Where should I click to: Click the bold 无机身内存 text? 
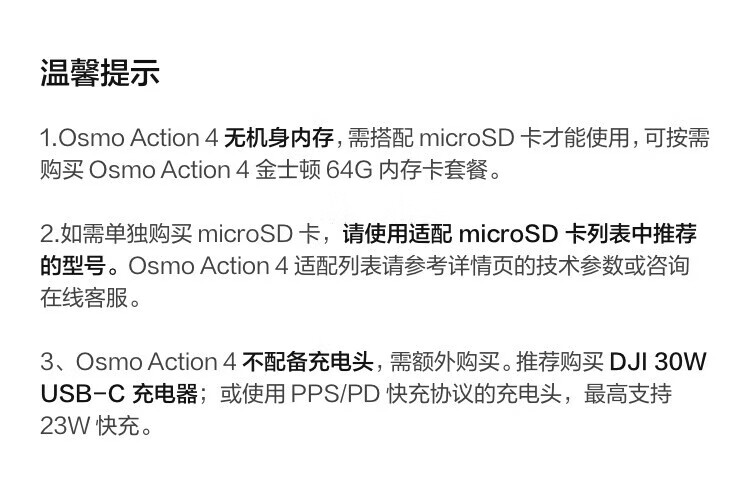click(x=285, y=138)
